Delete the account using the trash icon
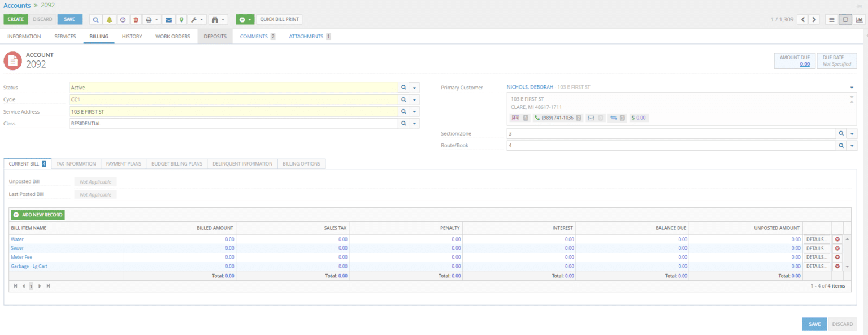 point(136,19)
